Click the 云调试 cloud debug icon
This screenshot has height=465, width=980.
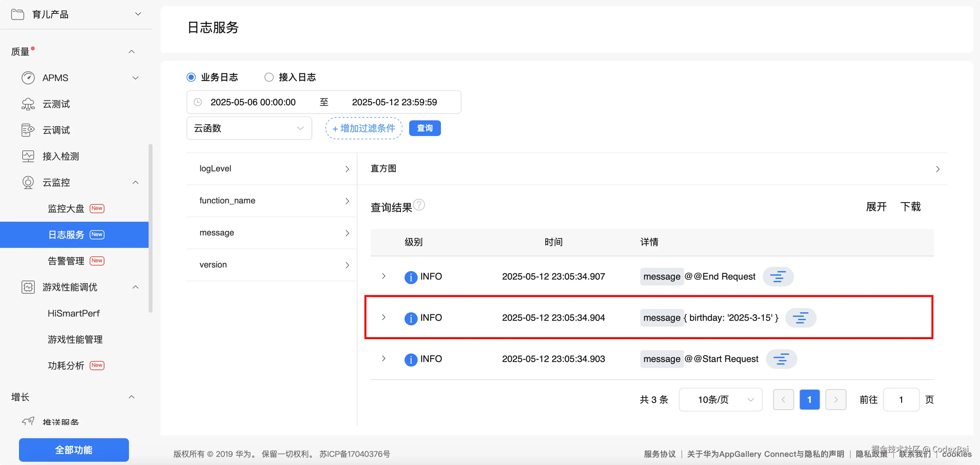(28, 130)
